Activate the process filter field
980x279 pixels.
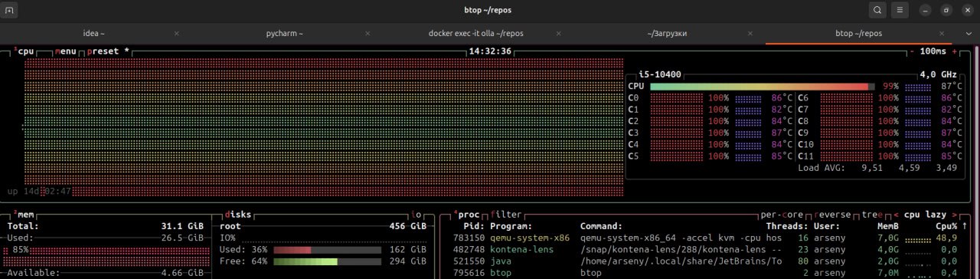pyautogui.click(x=505, y=215)
